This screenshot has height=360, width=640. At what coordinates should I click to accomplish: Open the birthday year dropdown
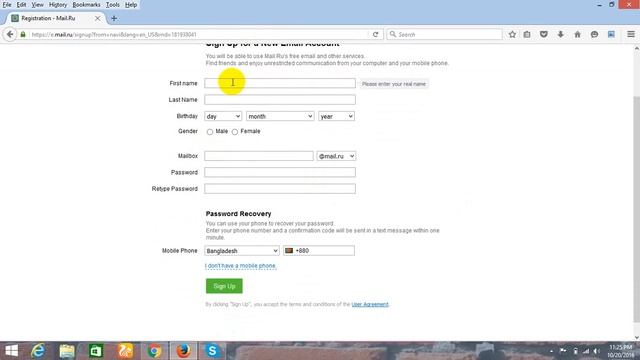(x=336, y=116)
